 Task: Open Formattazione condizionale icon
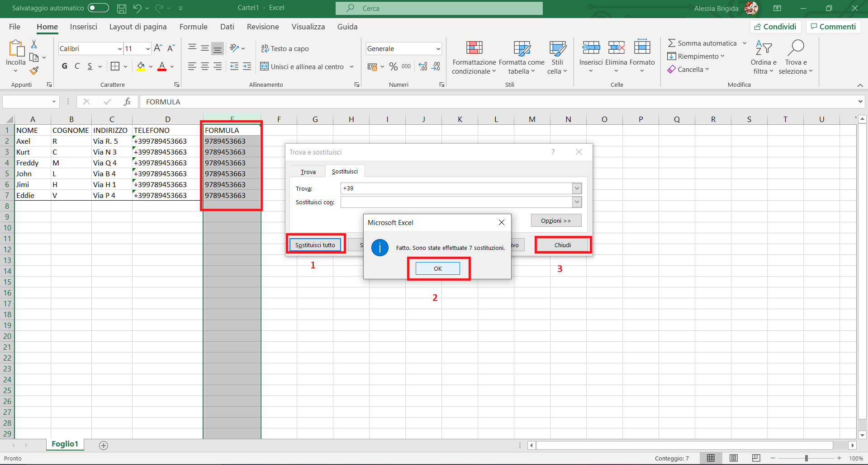(474, 47)
